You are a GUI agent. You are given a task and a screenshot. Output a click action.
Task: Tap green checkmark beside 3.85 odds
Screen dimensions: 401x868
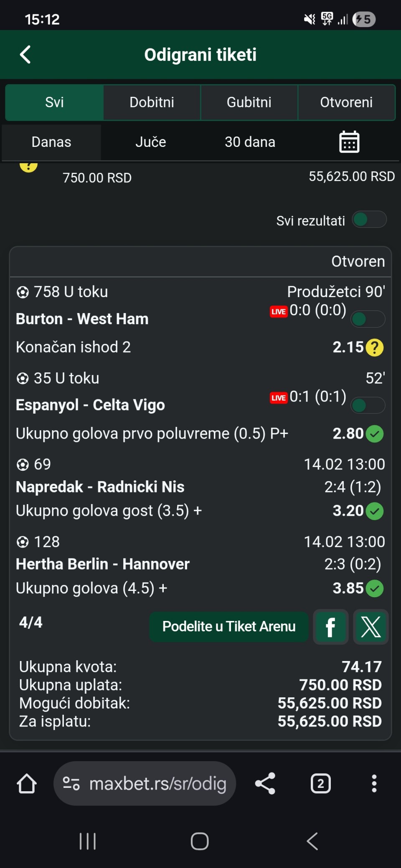coord(375,588)
